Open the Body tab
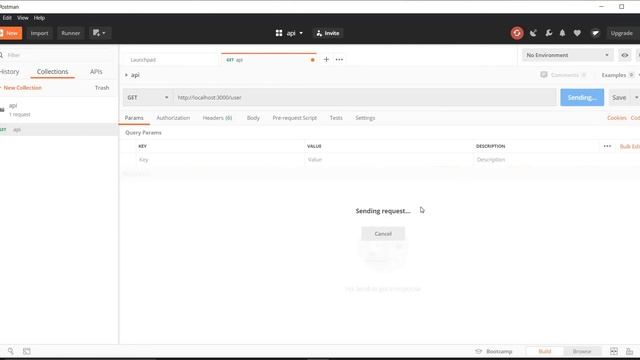 click(x=253, y=118)
